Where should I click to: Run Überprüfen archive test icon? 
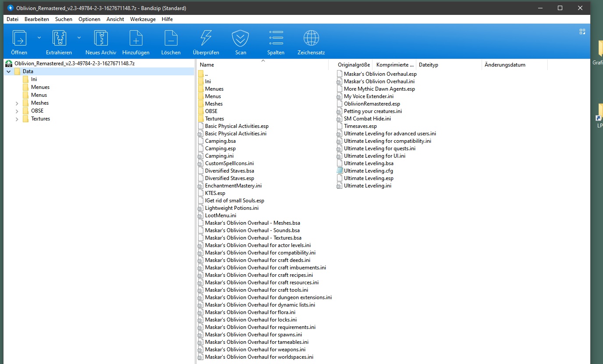206,39
